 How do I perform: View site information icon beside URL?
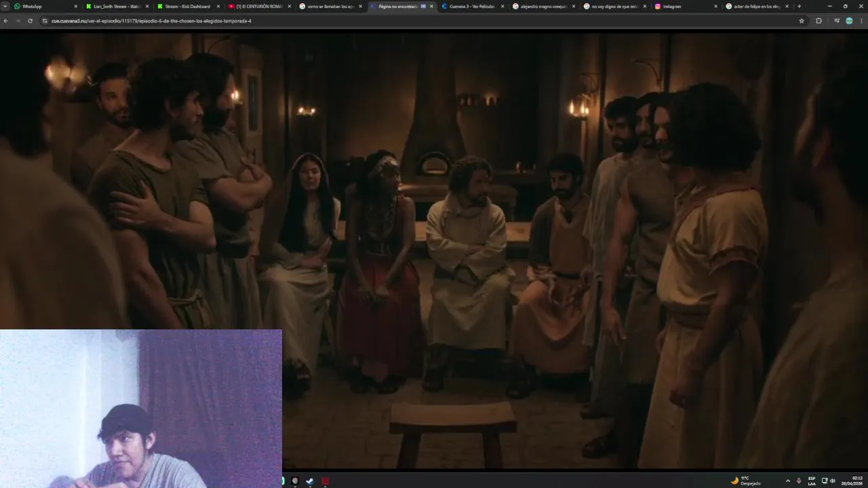[45, 21]
